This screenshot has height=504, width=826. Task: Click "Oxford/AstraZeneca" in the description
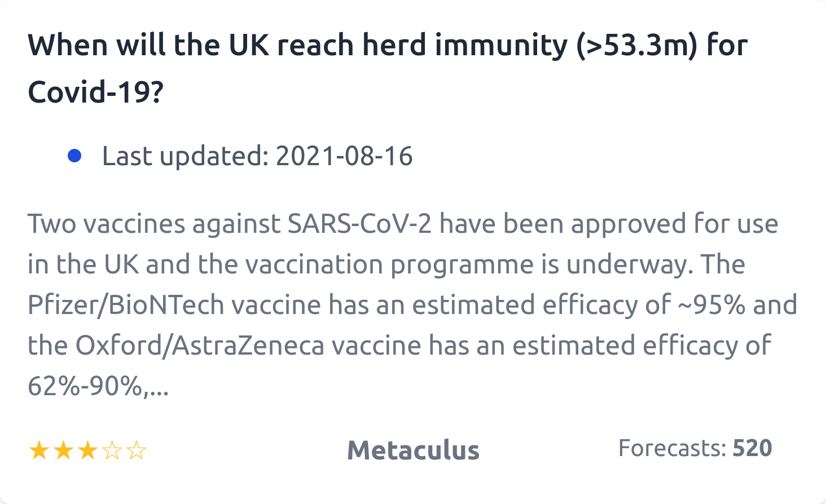(x=200, y=346)
